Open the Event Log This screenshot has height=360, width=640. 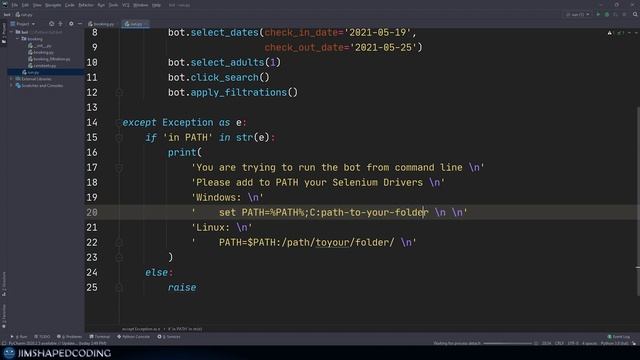click(619, 337)
